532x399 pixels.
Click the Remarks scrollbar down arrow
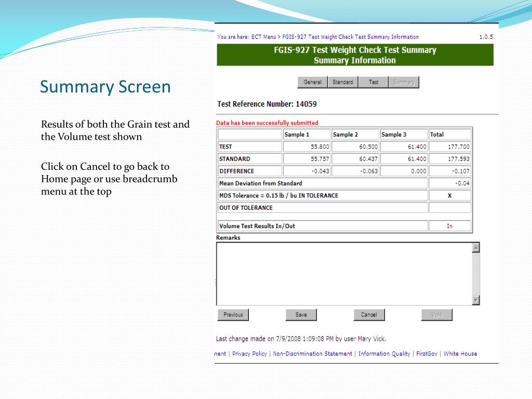coord(476,300)
